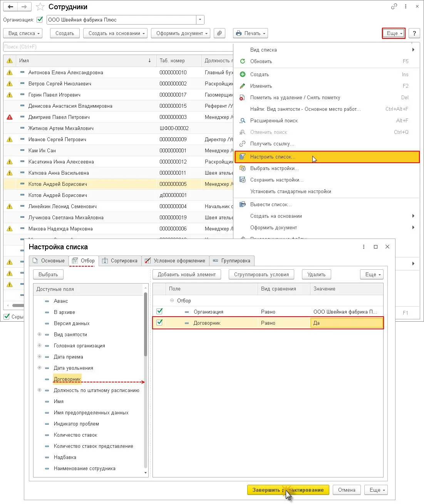Click the Да value cell for Договорник
This screenshot has width=424, height=504.
pyautogui.click(x=347, y=323)
